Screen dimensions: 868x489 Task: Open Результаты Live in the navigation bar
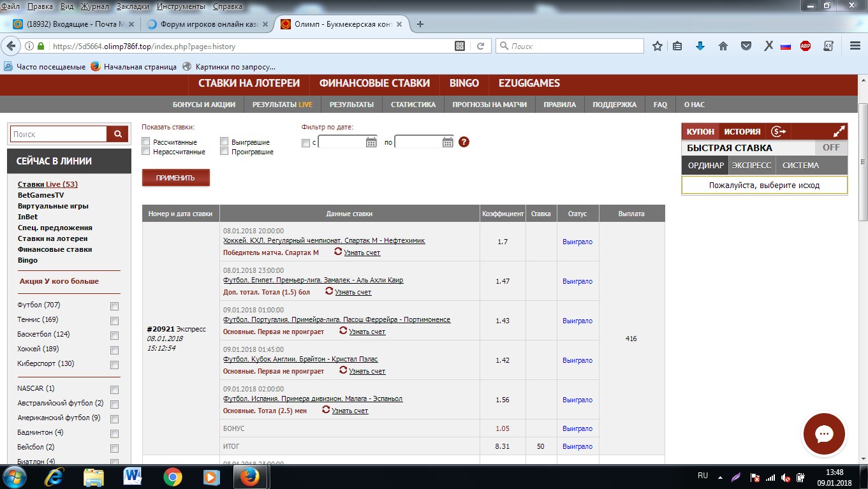[x=282, y=105]
